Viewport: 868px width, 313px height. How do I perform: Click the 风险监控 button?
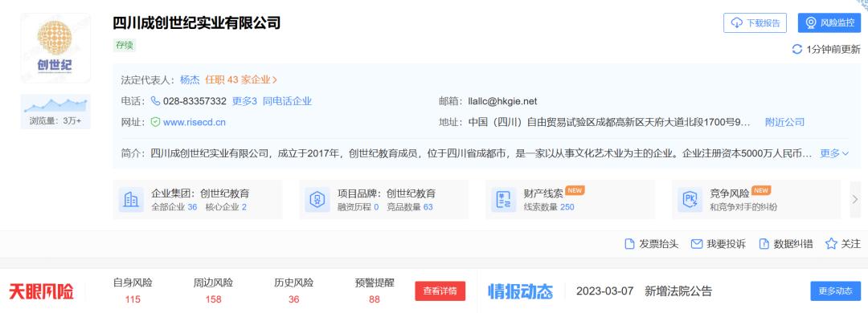tap(829, 22)
